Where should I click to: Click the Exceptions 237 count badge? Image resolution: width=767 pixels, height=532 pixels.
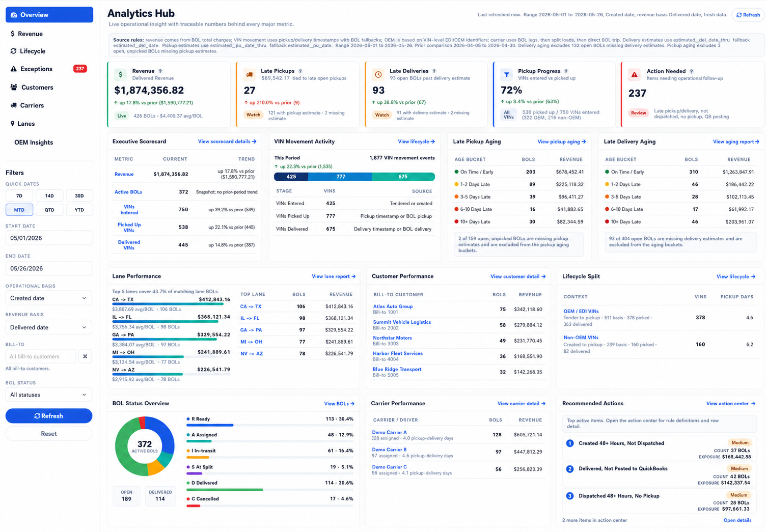[80, 69]
